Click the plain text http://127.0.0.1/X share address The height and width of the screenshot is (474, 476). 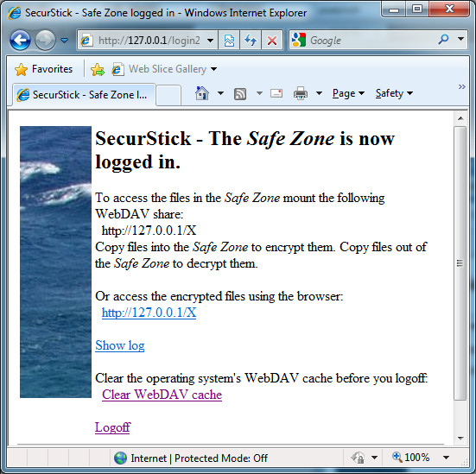click(x=149, y=231)
